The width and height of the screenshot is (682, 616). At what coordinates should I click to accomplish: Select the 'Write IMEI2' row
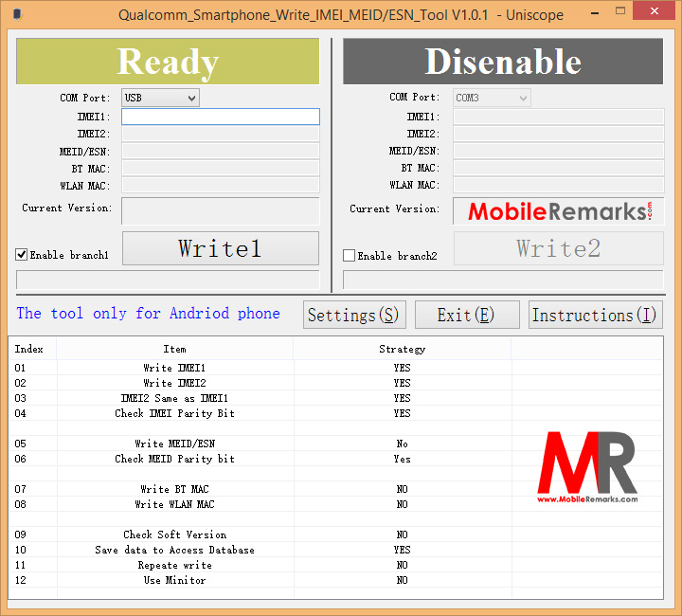[x=336, y=383]
